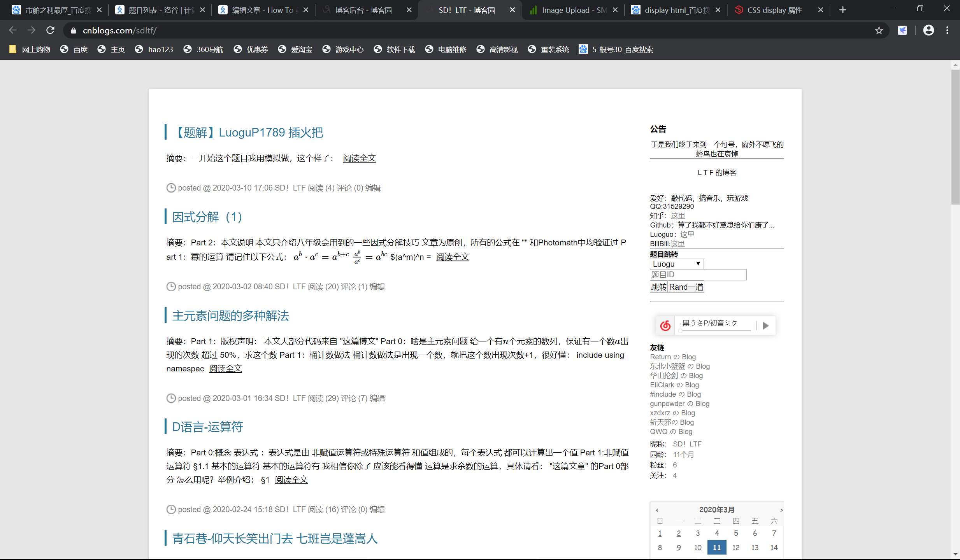This screenshot has height=560, width=960.
Task: Close the 'Image Upload - SM' tab
Action: (615, 10)
